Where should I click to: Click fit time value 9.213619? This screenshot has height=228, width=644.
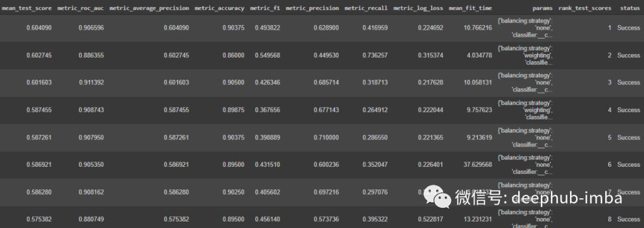point(479,138)
